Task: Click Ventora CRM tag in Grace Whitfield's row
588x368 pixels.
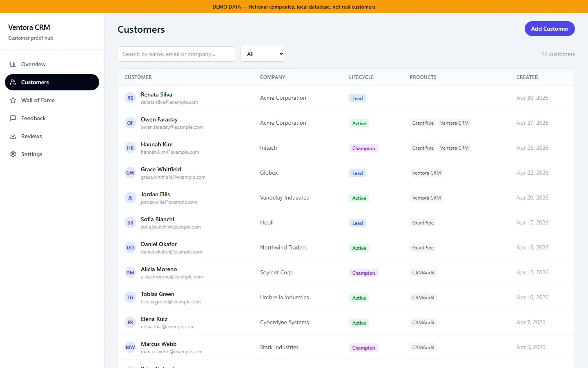Action: point(427,173)
